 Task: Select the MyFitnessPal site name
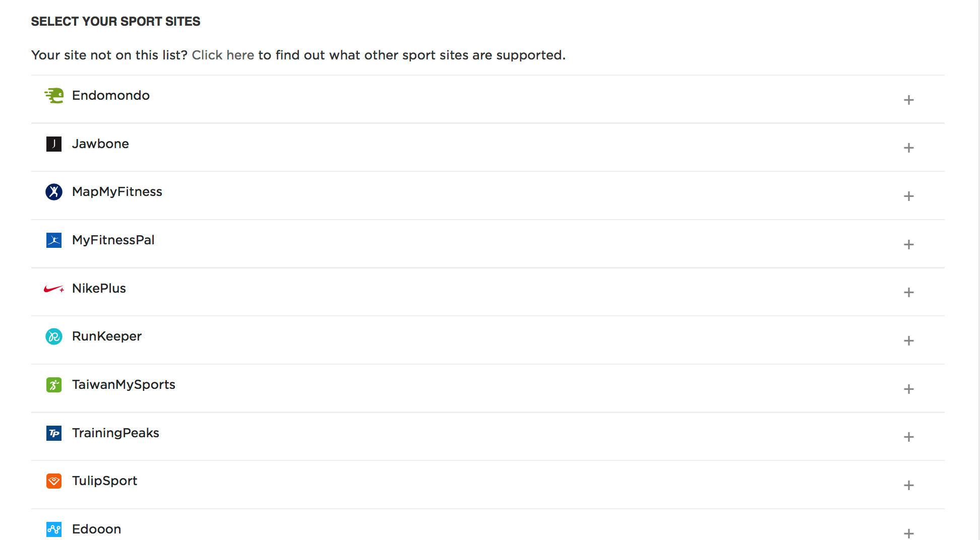point(113,240)
